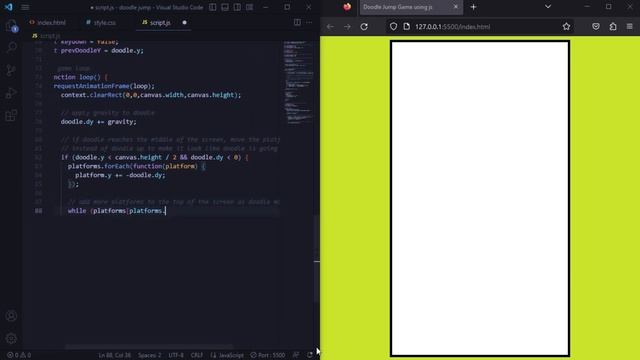Open Extensions view
This screenshot has width=640, height=360.
11,116
